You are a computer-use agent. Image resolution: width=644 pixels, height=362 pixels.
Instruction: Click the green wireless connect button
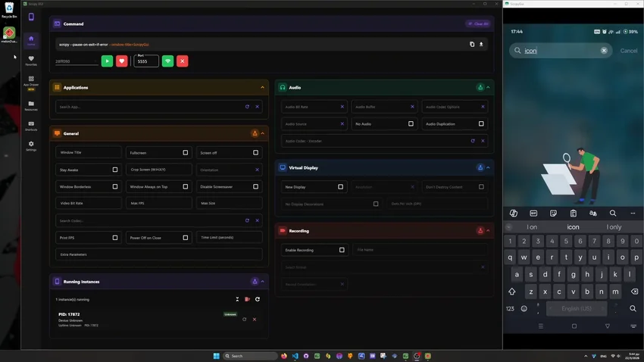click(167, 61)
